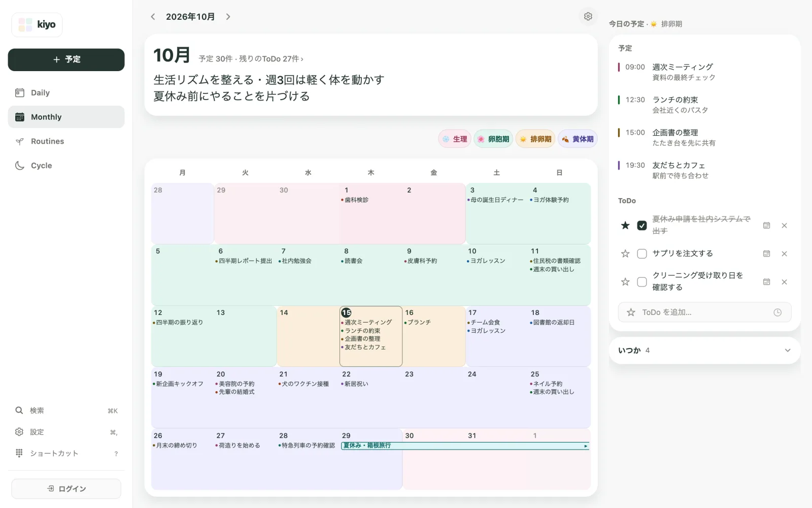Screen dimensions: 812x508
Task: Click the ログイン button
Action: click(66, 489)
